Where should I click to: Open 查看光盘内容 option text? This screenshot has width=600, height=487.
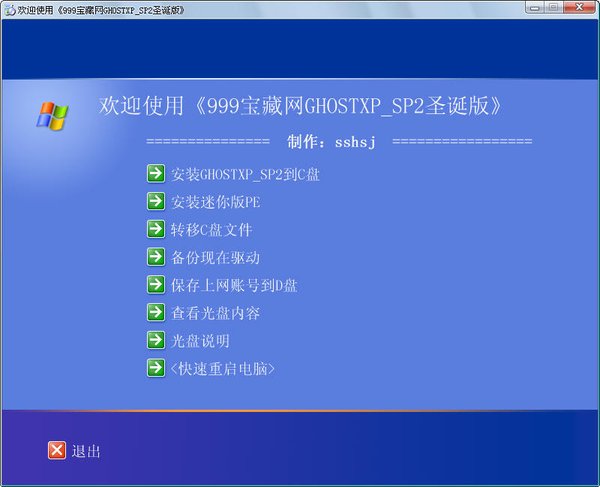pyautogui.click(x=215, y=313)
